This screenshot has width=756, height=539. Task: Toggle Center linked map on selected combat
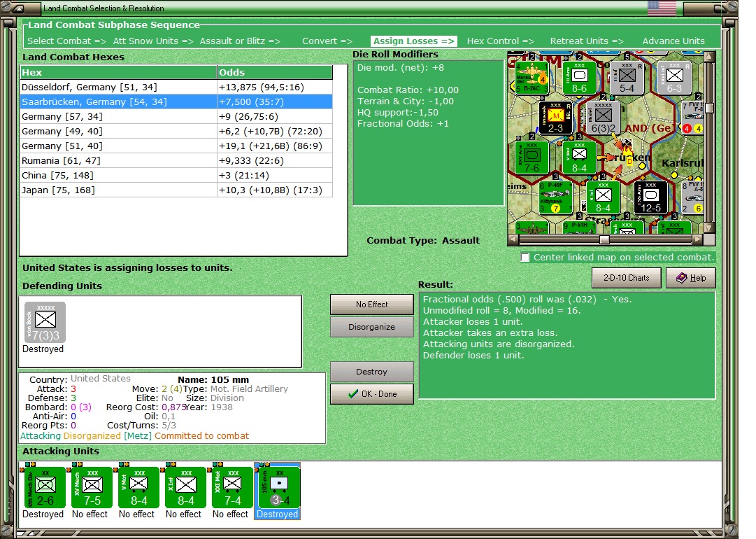pyautogui.click(x=525, y=258)
